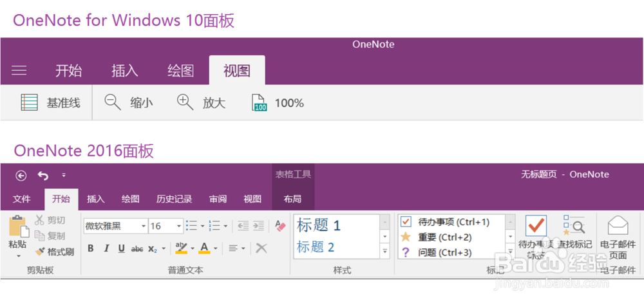Toggle strikethrough formatting
The height and width of the screenshot is (305, 644).
tap(137, 249)
